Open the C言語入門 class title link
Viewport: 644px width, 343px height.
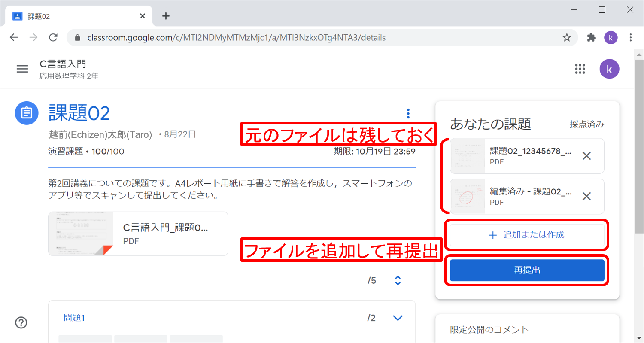63,64
